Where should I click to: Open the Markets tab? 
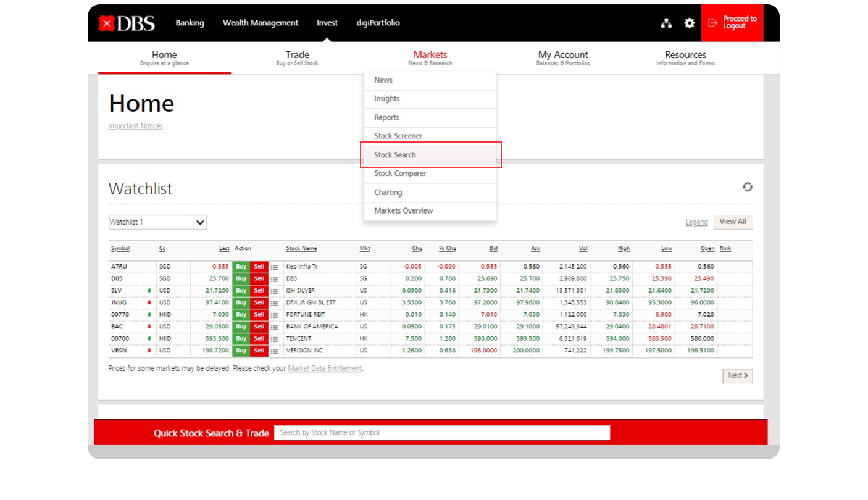pos(430,58)
